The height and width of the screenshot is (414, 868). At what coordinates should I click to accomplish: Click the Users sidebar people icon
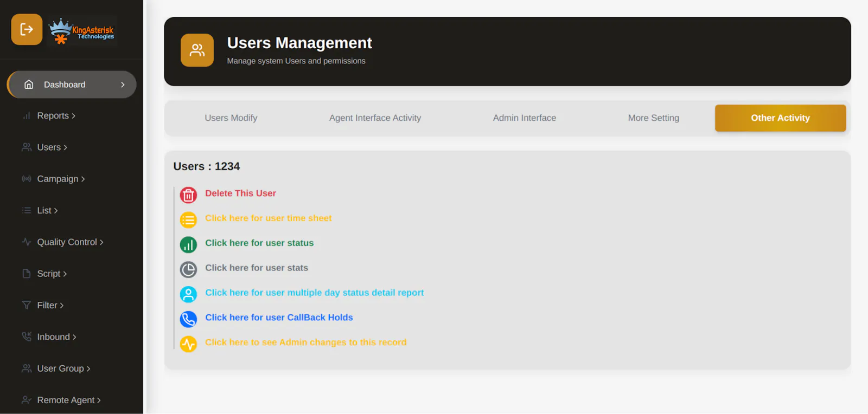[x=27, y=147]
